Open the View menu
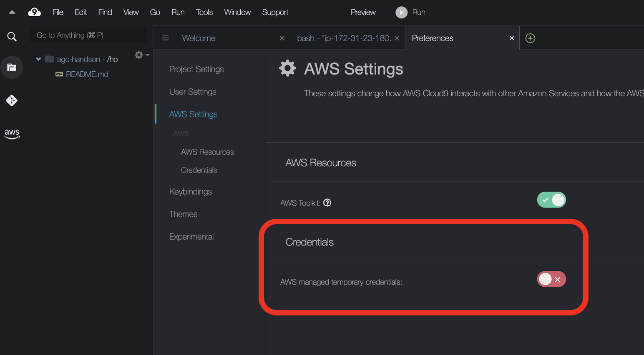Viewport: 644px width, 355px height. coord(131,12)
